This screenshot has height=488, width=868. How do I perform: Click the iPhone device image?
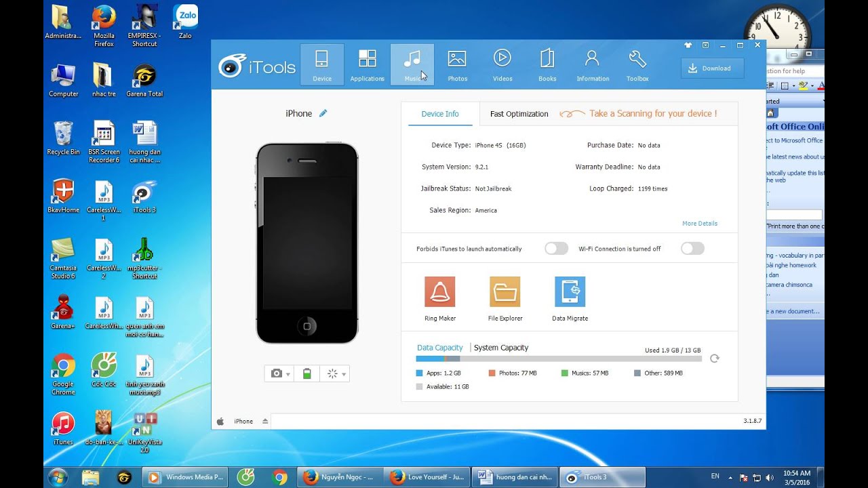click(x=307, y=243)
